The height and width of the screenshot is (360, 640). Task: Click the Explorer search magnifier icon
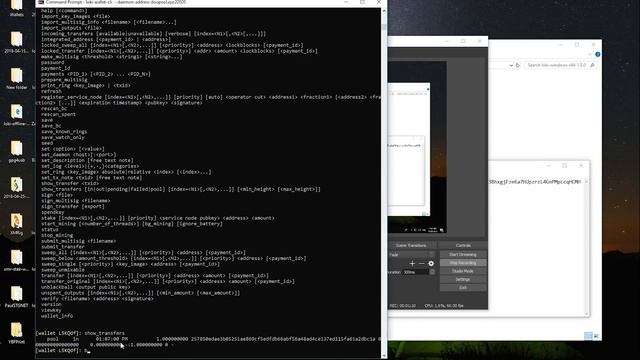tap(592, 65)
